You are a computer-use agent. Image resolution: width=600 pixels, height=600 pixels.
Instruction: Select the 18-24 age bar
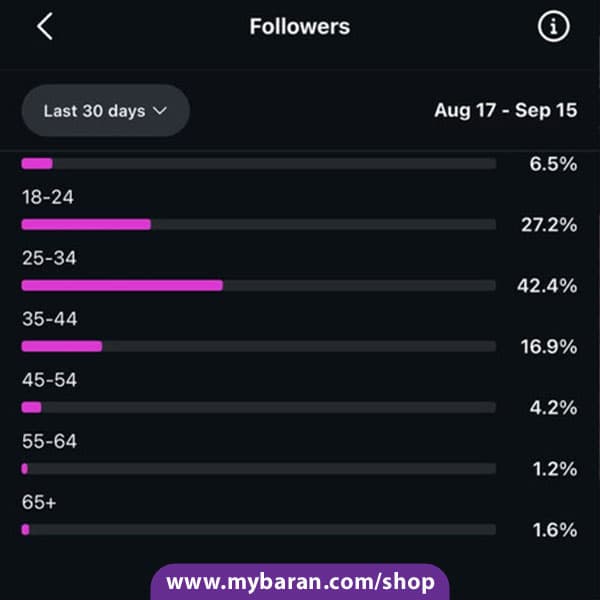259,224
